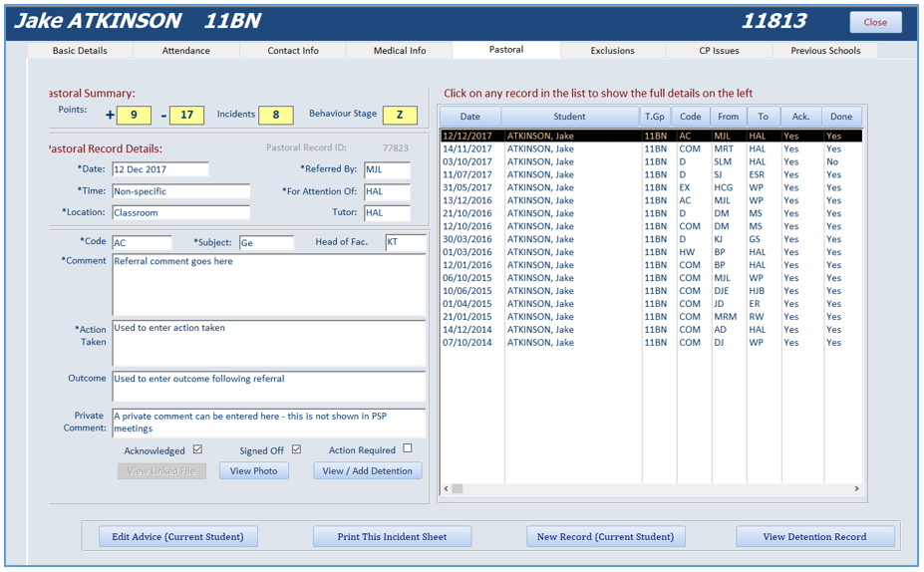Print This Incident Sheet
The height and width of the screenshot is (572, 924).
[392, 537]
